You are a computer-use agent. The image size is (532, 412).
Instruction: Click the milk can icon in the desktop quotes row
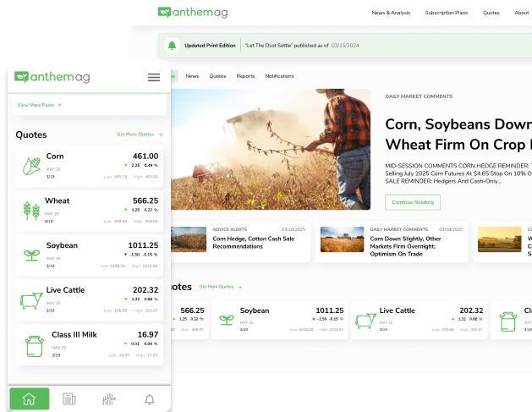click(x=508, y=321)
